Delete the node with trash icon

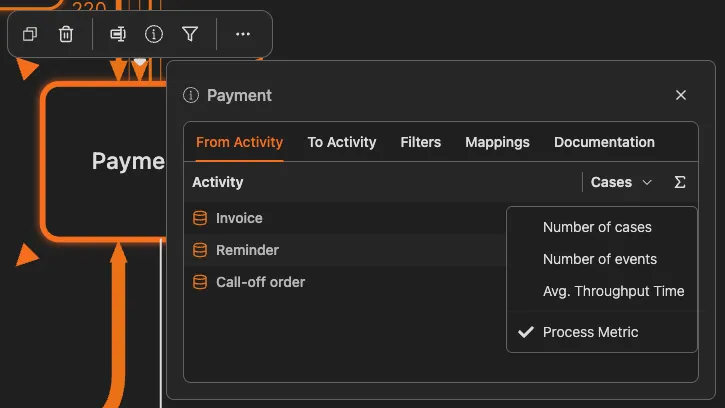click(x=66, y=34)
